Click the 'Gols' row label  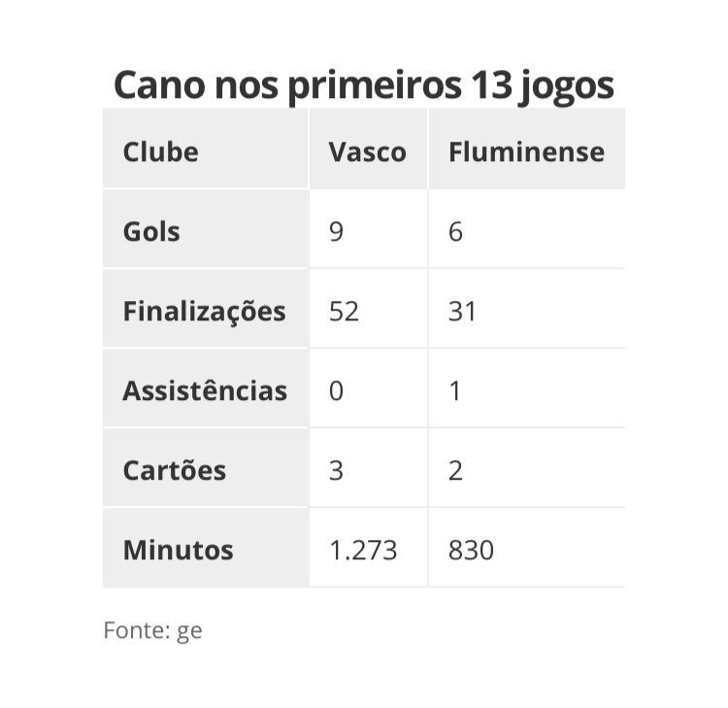tap(151, 231)
